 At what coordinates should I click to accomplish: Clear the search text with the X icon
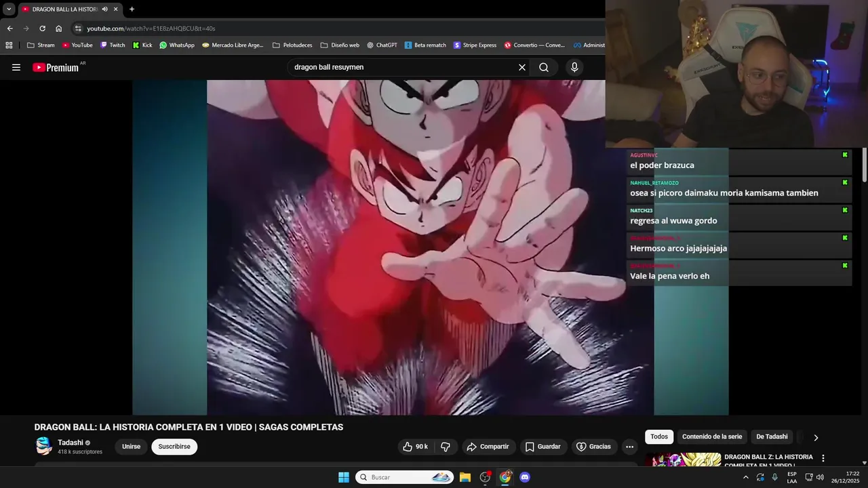pos(522,67)
